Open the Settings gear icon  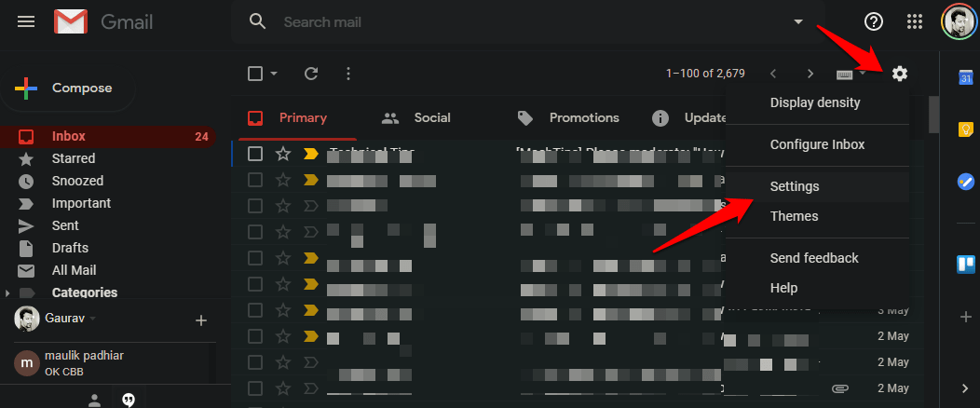(899, 74)
